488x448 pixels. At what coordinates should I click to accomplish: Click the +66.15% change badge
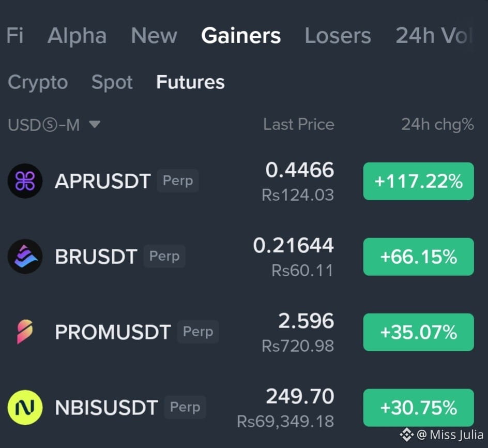click(418, 257)
